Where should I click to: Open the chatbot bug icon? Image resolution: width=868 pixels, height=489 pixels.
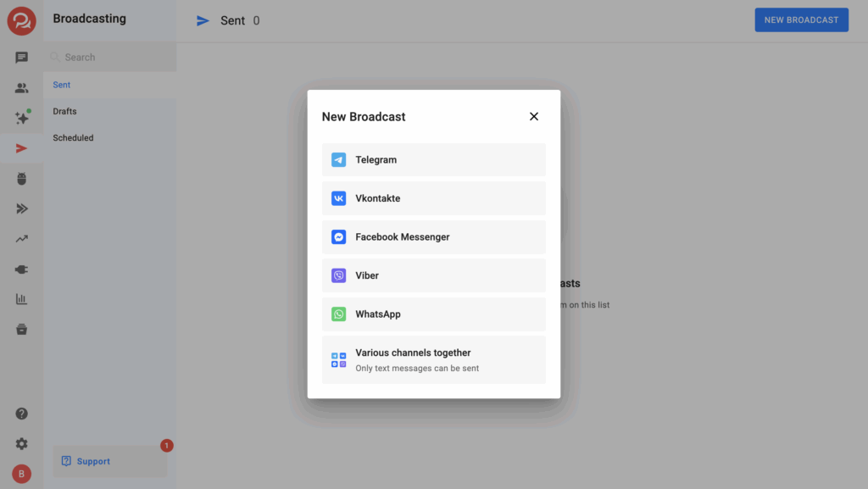pos(21,179)
